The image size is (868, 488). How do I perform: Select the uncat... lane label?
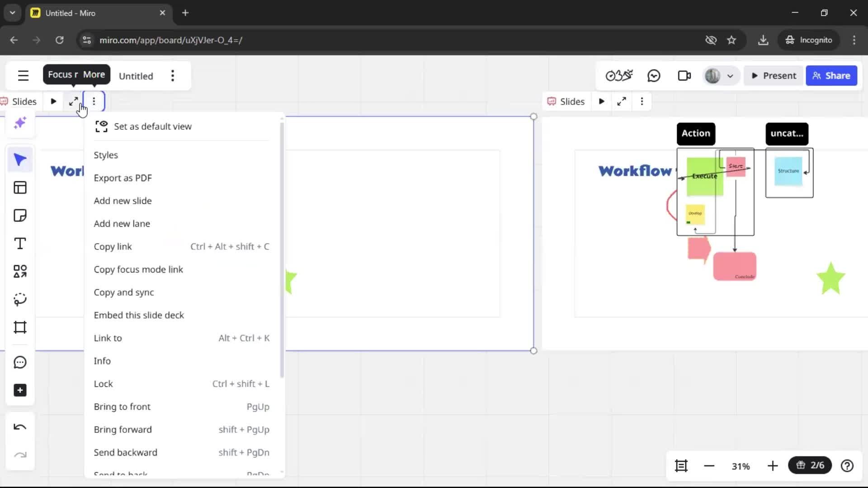(x=787, y=133)
